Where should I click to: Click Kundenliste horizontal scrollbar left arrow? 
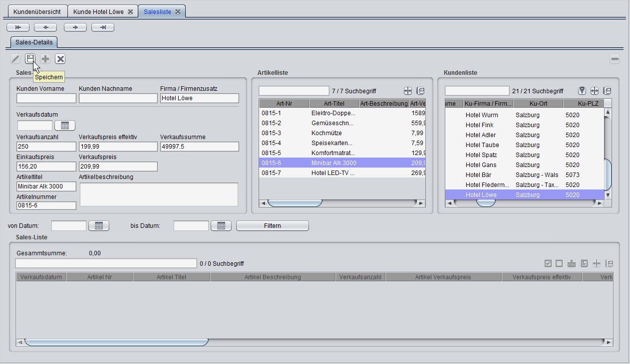pos(449,203)
